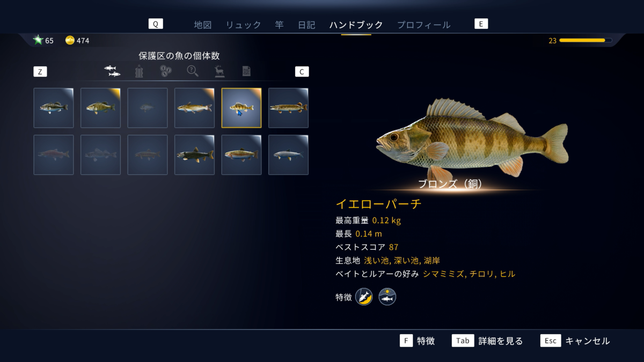The height and width of the screenshot is (362, 644).
Task: Open the coins category icon
Action: click(x=166, y=71)
